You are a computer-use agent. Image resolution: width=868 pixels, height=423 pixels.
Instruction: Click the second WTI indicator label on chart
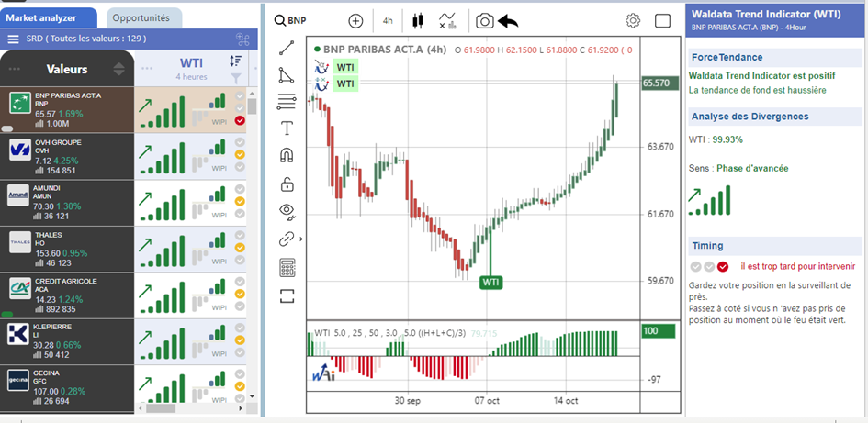pyautogui.click(x=345, y=84)
